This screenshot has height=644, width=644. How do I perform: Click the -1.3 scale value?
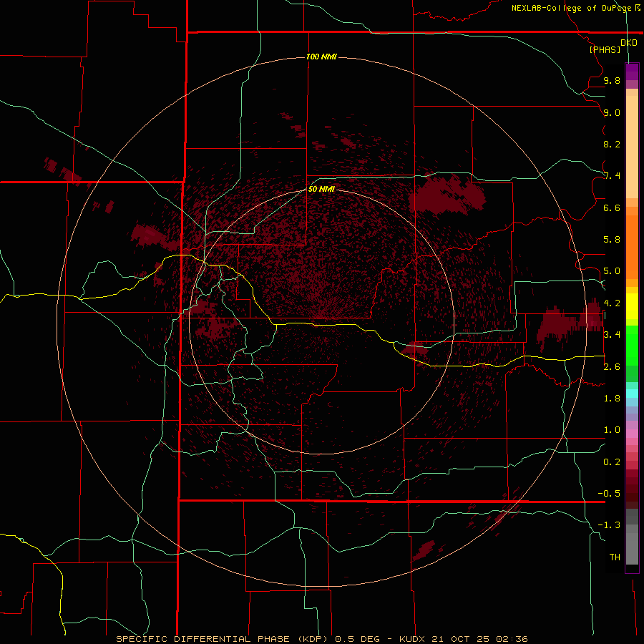609,525
